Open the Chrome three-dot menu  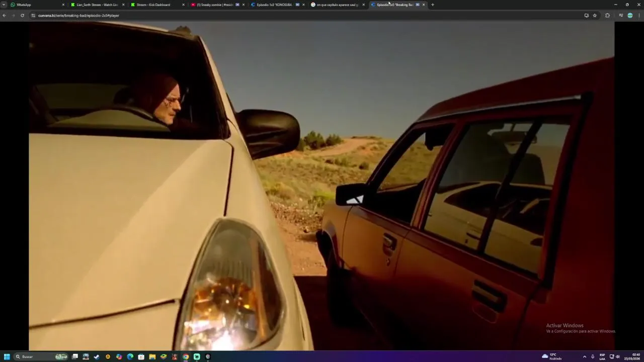639,16
